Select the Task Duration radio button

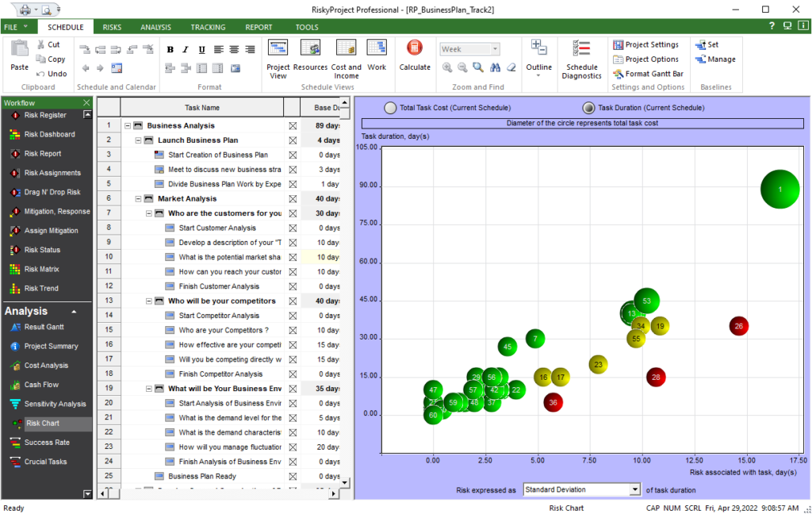pyautogui.click(x=588, y=107)
